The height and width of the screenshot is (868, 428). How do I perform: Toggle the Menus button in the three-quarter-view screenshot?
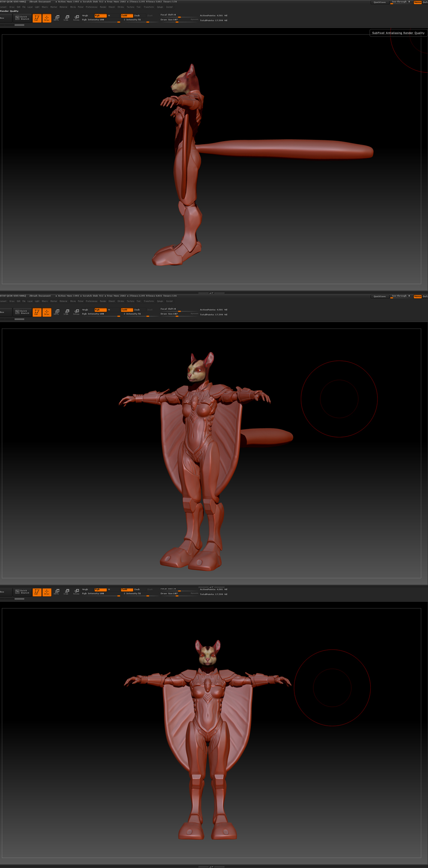[x=418, y=296]
